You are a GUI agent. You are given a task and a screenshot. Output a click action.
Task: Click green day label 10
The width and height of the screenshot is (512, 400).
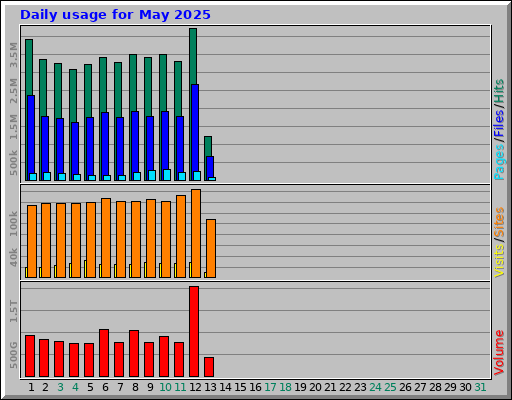click(x=165, y=387)
